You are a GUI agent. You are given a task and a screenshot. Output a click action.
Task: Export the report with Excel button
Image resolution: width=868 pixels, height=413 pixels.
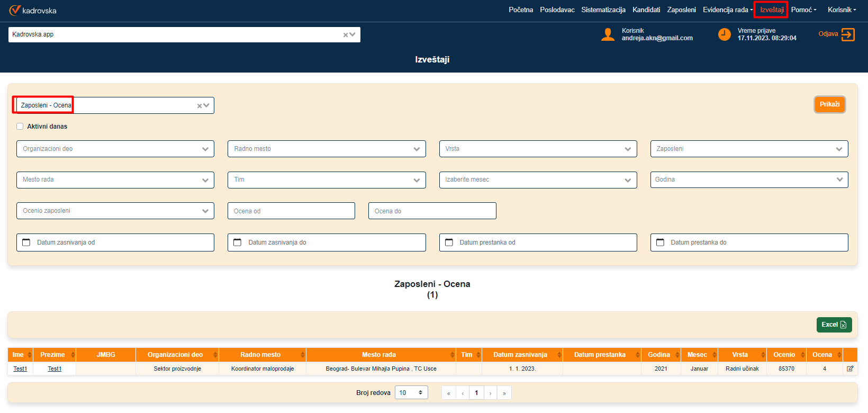(834, 325)
